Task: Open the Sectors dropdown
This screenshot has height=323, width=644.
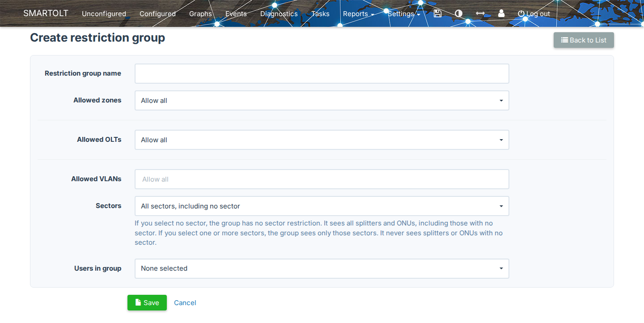Action: pos(322,206)
